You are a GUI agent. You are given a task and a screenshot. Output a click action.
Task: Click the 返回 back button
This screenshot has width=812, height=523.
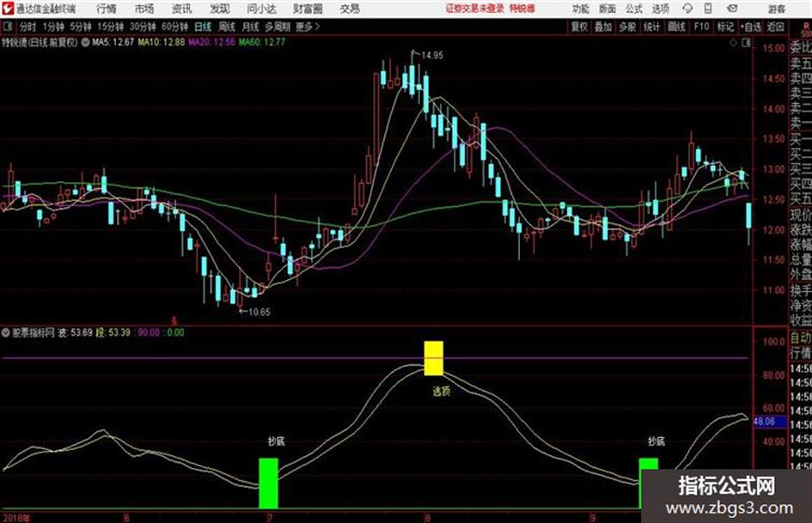click(x=775, y=27)
